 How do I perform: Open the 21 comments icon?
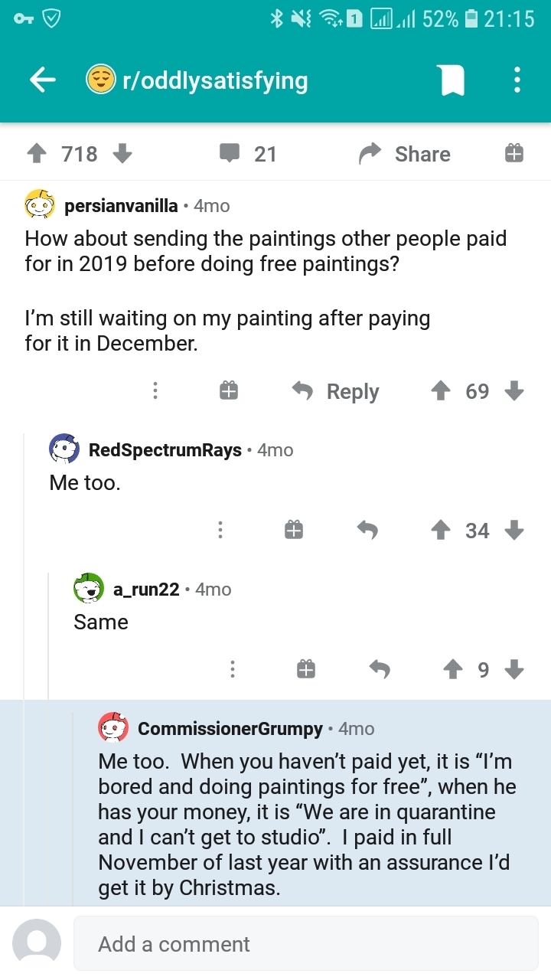pos(230,154)
